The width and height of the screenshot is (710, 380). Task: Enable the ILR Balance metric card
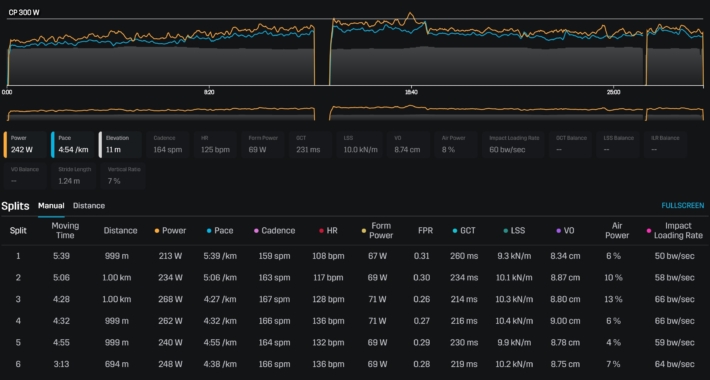(666, 144)
